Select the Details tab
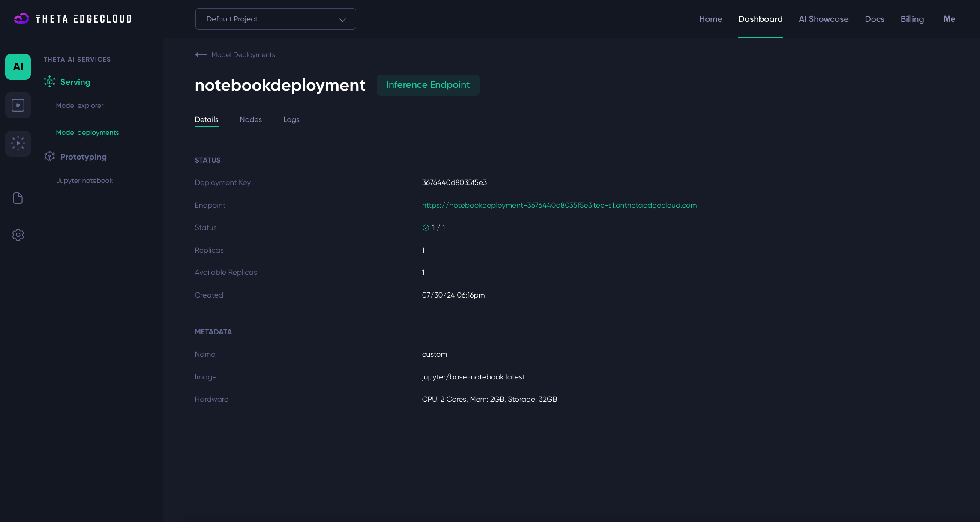The image size is (980, 522). 207,119
